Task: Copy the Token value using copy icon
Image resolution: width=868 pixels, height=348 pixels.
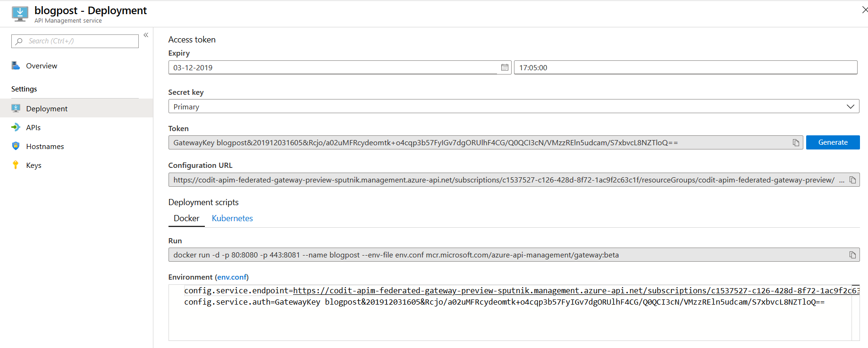Action: tap(796, 142)
